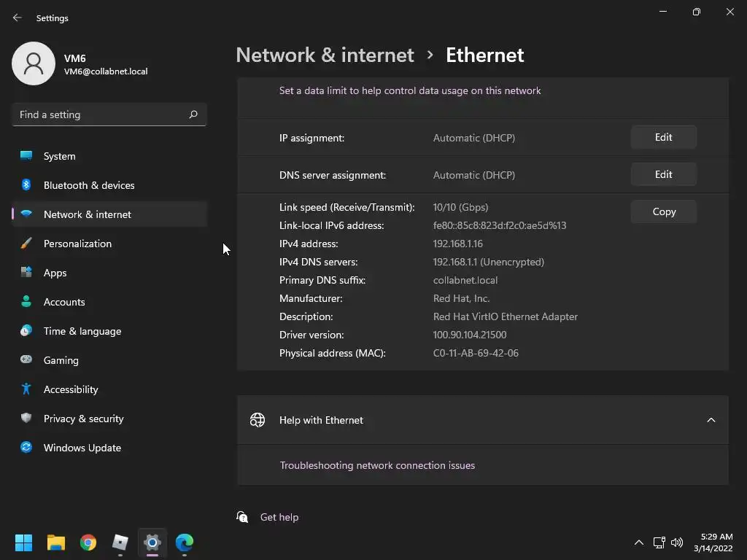Click the Accessibility figure icon
This screenshot has width=747, height=560.
click(26, 389)
